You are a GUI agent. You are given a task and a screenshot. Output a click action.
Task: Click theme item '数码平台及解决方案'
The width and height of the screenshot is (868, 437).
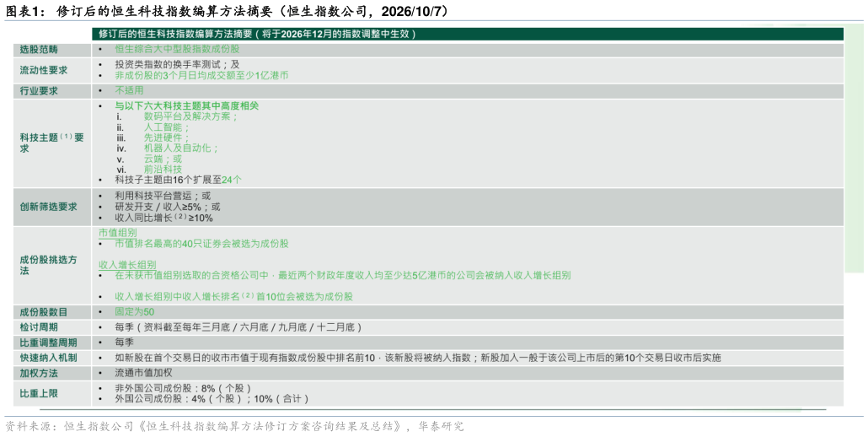[191, 116]
